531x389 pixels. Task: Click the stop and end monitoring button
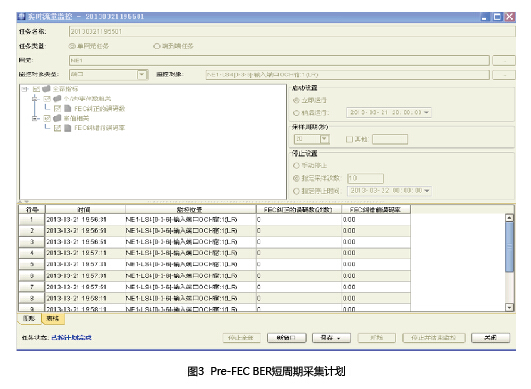click(x=434, y=338)
